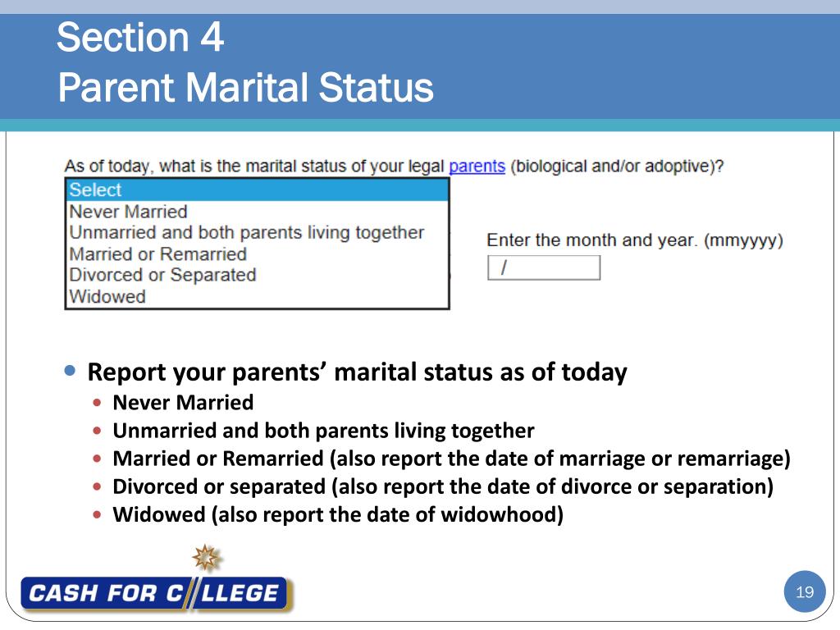Image resolution: width=840 pixels, height=630 pixels.
Task: Click the slide number 19 circle
Action: pos(805,592)
